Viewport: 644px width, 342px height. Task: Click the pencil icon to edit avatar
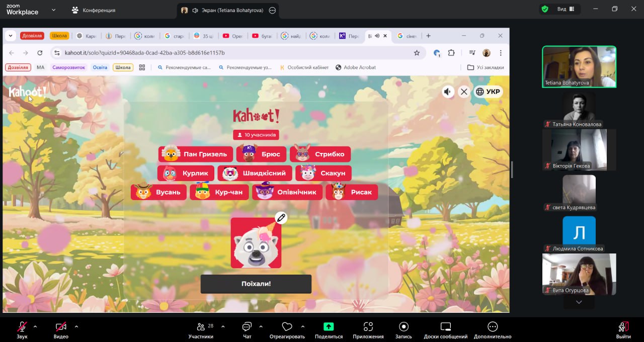coord(281,218)
